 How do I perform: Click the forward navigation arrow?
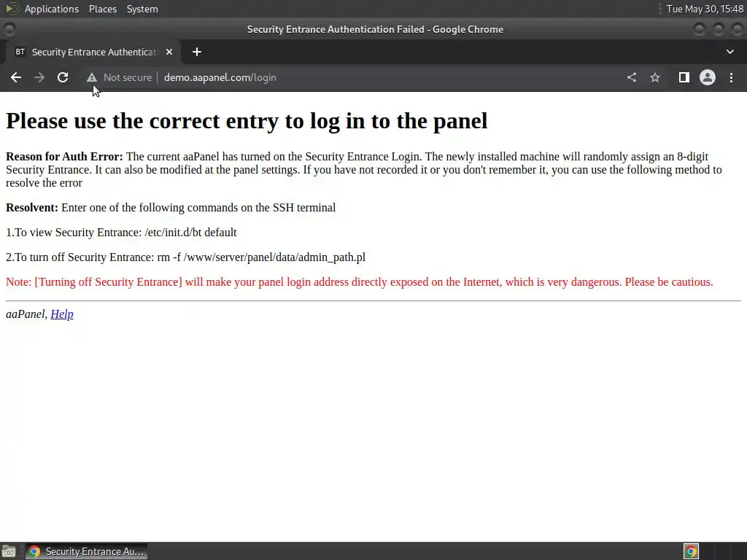(x=39, y=77)
